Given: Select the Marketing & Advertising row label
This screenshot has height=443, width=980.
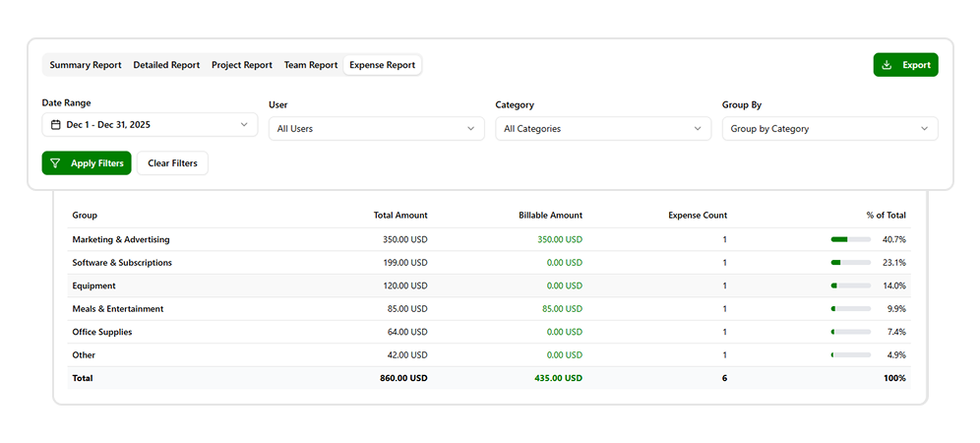Looking at the screenshot, I should click(121, 239).
